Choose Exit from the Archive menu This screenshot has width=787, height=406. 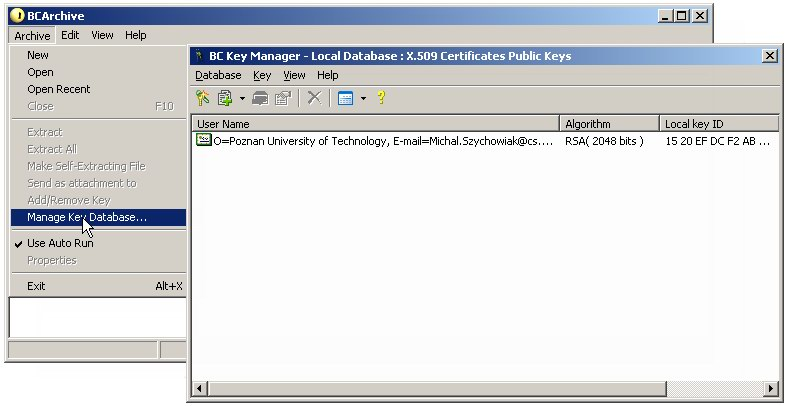[x=98, y=286]
